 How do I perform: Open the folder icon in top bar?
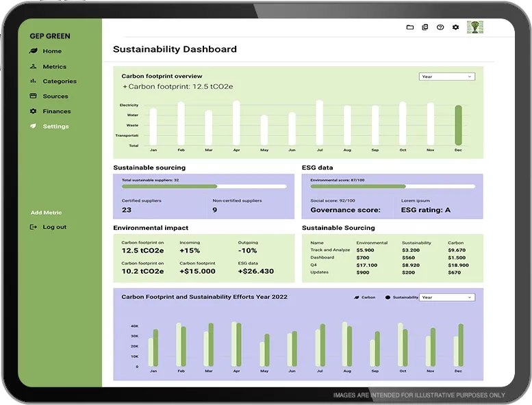pyautogui.click(x=410, y=27)
